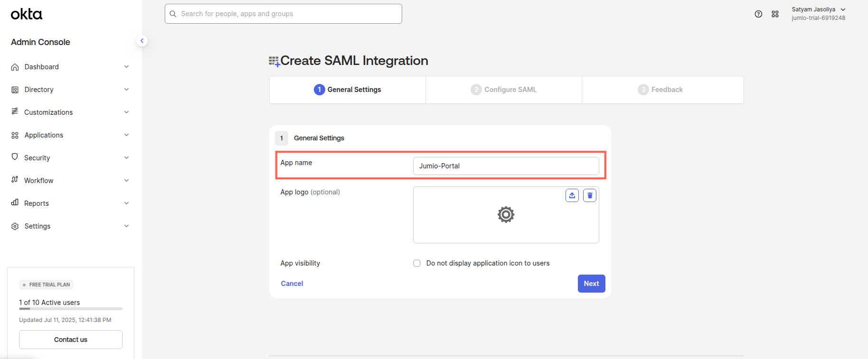The width and height of the screenshot is (868, 359).
Task: Click the Okta logo
Action: pos(27,14)
